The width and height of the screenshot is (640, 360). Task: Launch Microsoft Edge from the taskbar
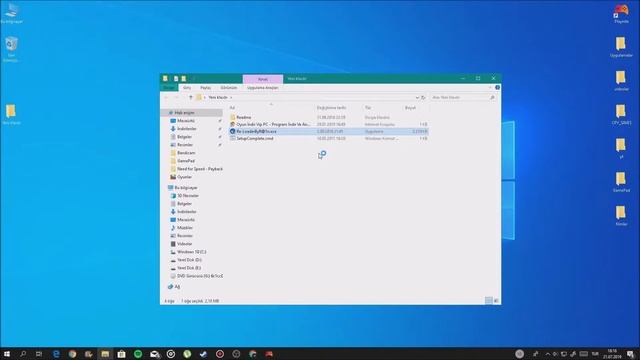[56, 354]
